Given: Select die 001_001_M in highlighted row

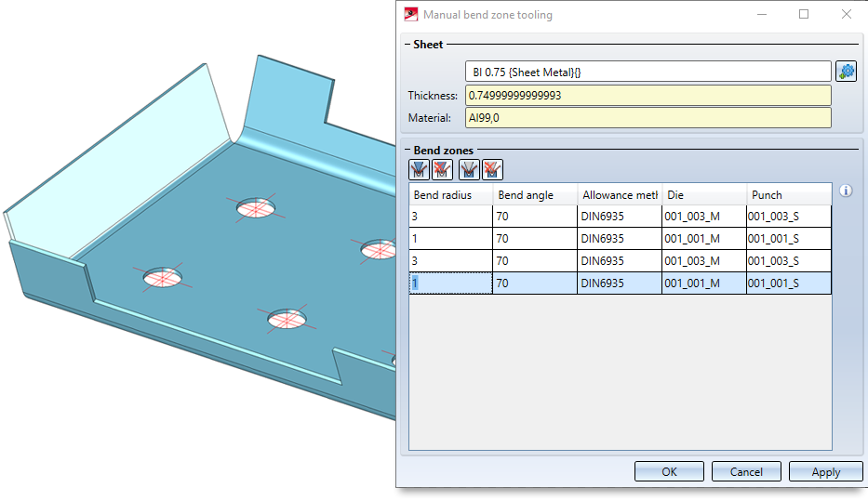Looking at the screenshot, I should [704, 283].
